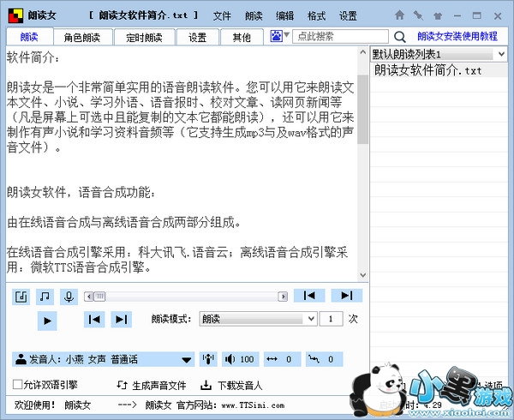The width and height of the screenshot is (514, 420).
Task: Open the 朗读 menu in title bar
Action: click(x=254, y=15)
